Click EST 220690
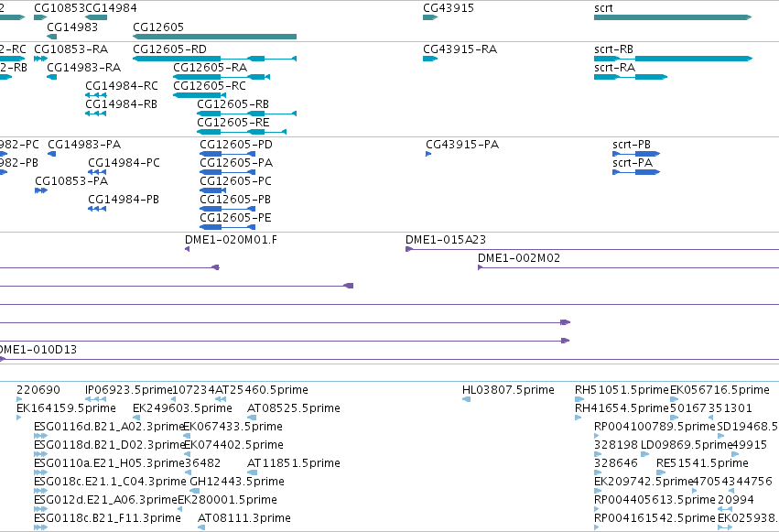The width and height of the screenshot is (779, 532). coord(19,399)
